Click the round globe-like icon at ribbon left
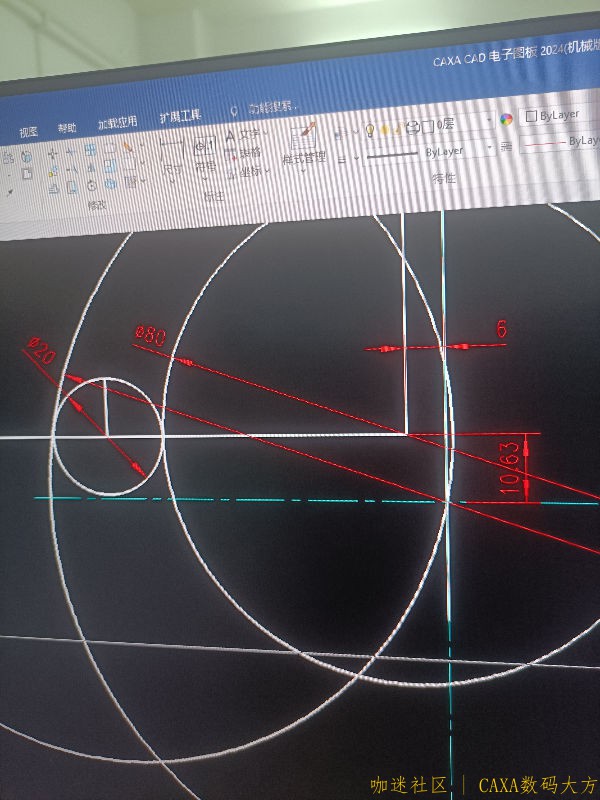Image resolution: width=600 pixels, height=800 pixels. (26, 156)
